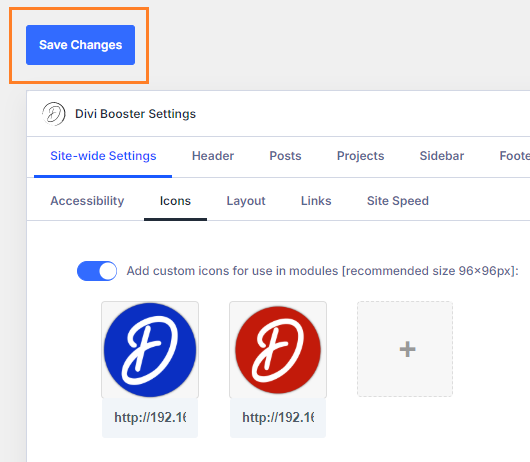The image size is (530, 462).
Task: Add a new custom icon with plus
Action: pyautogui.click(x=405, y=349)
